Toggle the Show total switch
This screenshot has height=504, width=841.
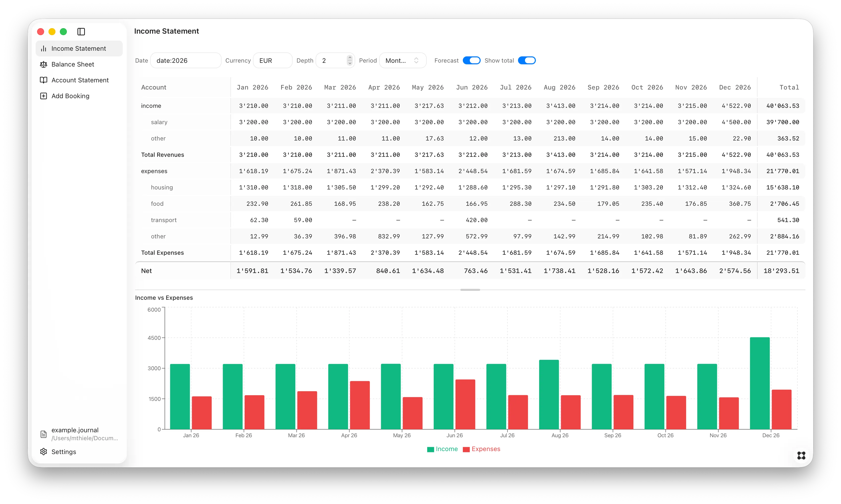(527, 60)
